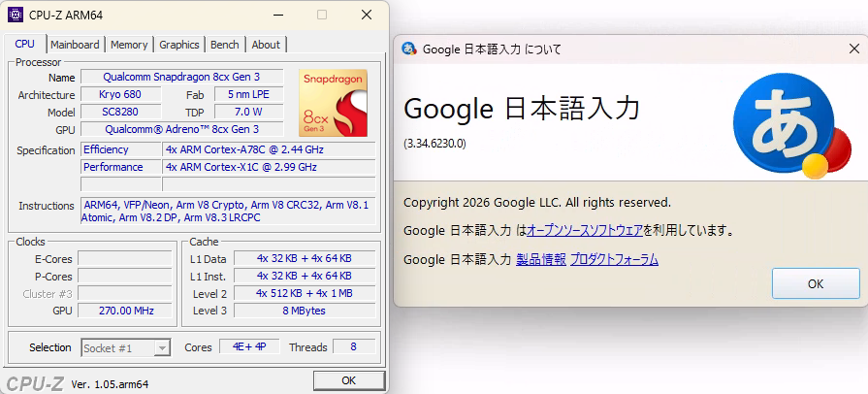
Task: Click the Snapdragon 8cx Gen 3 logo
Action: 334,103
